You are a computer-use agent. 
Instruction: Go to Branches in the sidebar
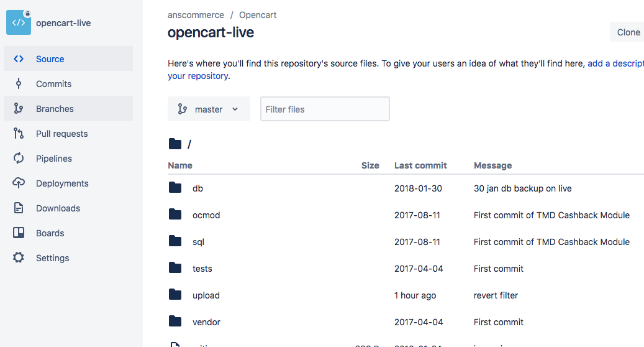68,109
